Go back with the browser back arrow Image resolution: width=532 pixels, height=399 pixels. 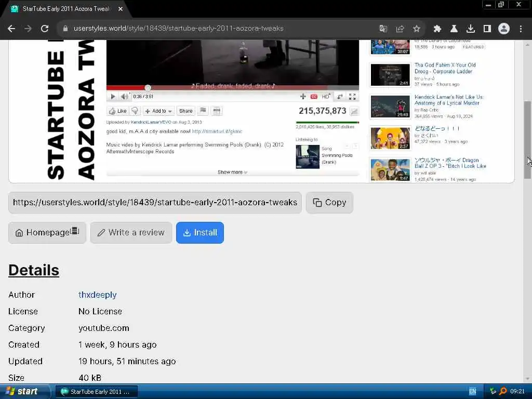pos(11,29)
